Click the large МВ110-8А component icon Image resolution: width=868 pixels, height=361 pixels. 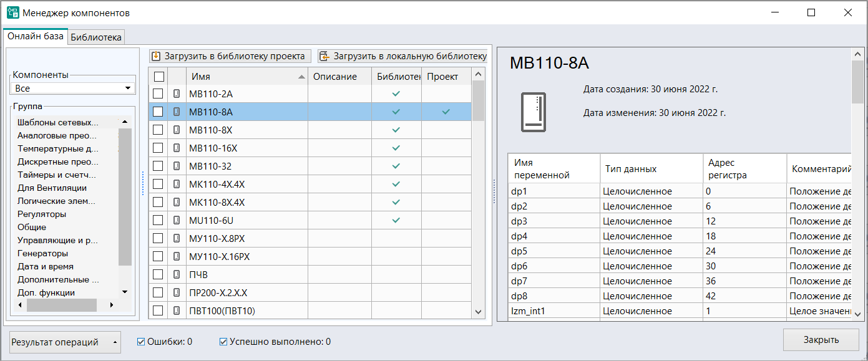click(534, 112)
